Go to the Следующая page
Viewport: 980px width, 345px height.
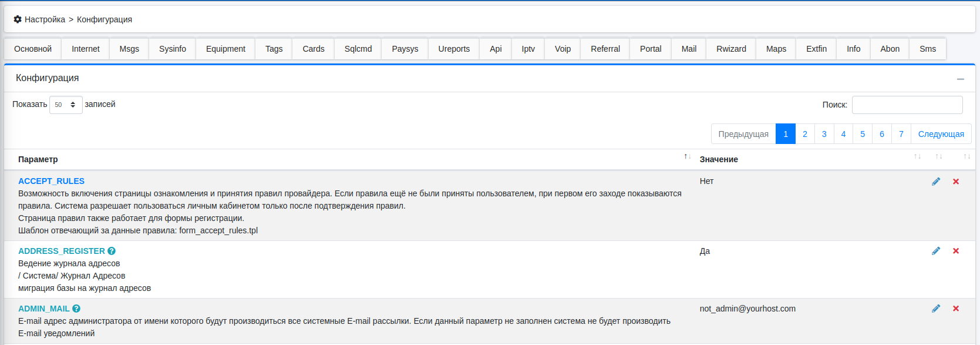941,134
